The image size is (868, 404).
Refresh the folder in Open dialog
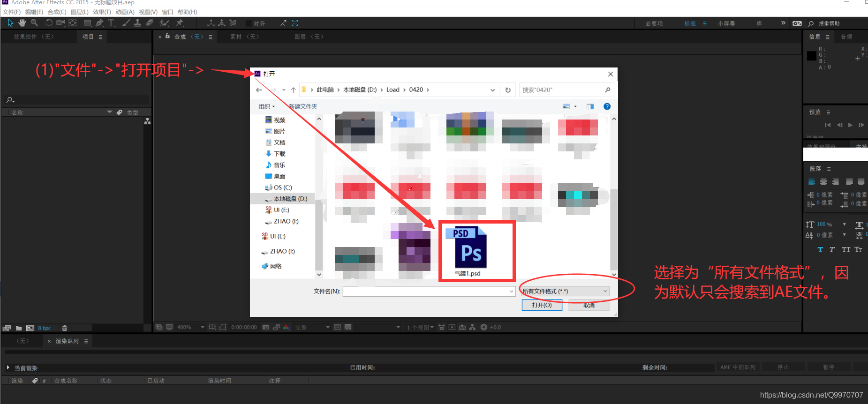coord(508,90)
